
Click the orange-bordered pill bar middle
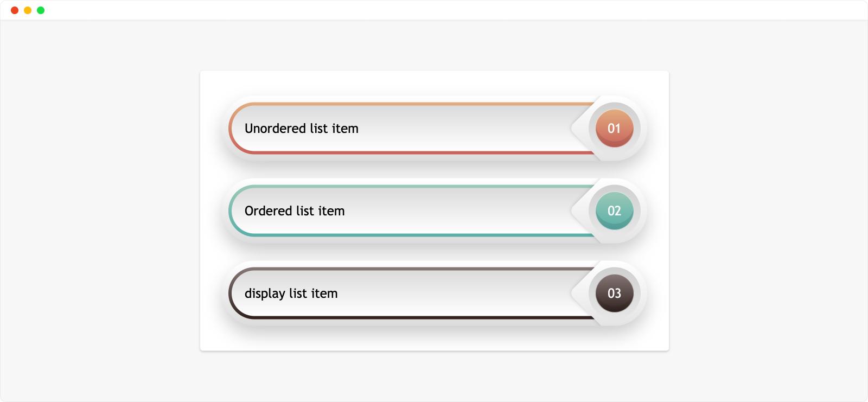(x=412, y=129)
